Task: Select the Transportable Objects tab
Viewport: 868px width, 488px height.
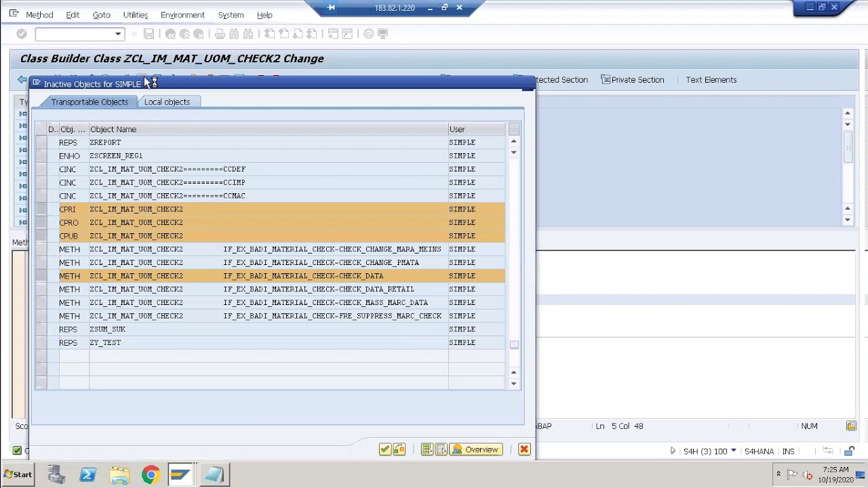Action: click(90, 102)
